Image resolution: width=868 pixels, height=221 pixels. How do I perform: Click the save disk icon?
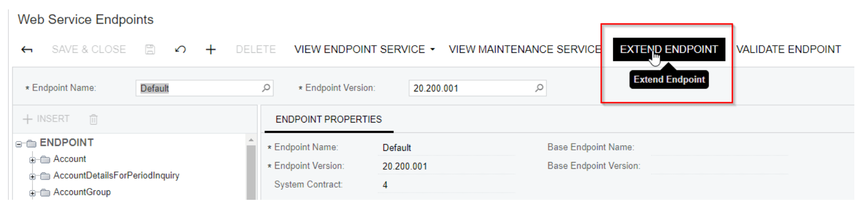pos(150,49)
